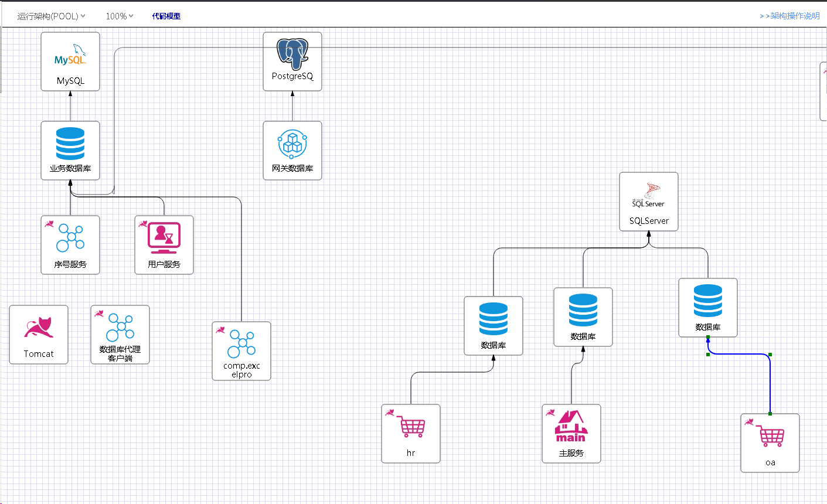
Task: Open the 运行架构(POOL) dropdown
Action: tap(51, 16)
